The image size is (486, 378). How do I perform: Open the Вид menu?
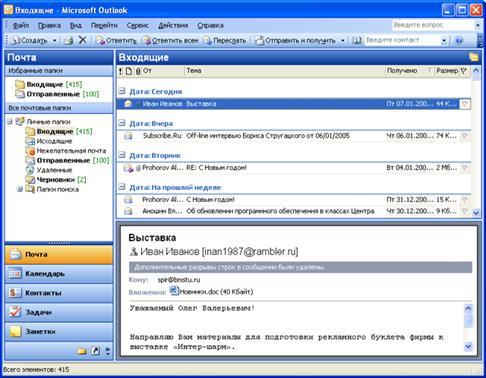click(x=76, y=25)
